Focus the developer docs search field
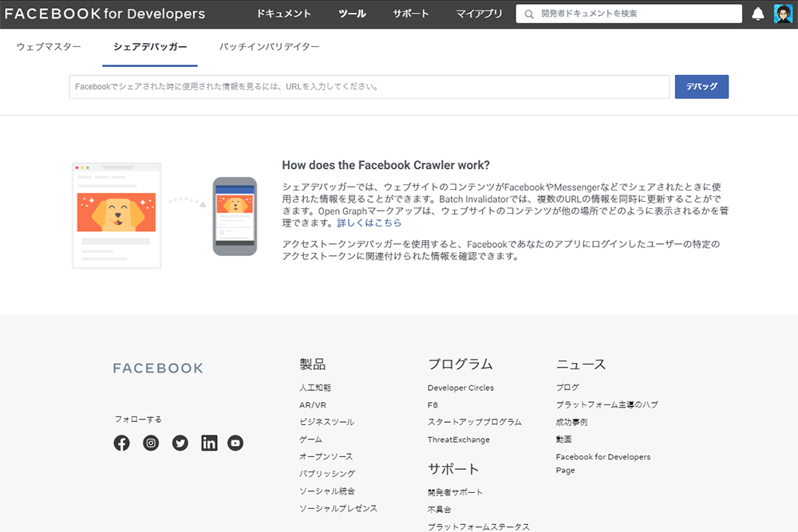 coord(629,14)
